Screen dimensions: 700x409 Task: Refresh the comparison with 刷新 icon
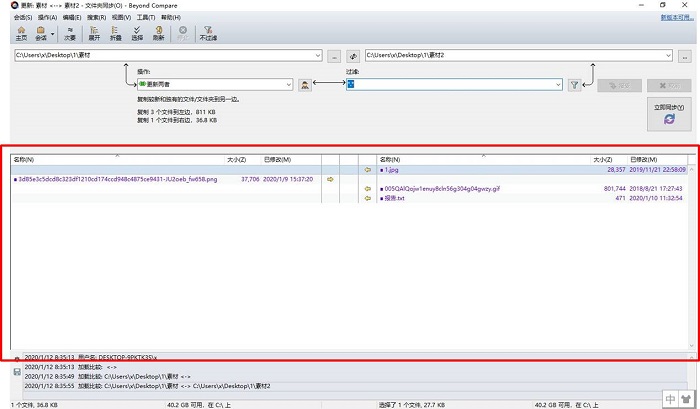tap(158, 32)
